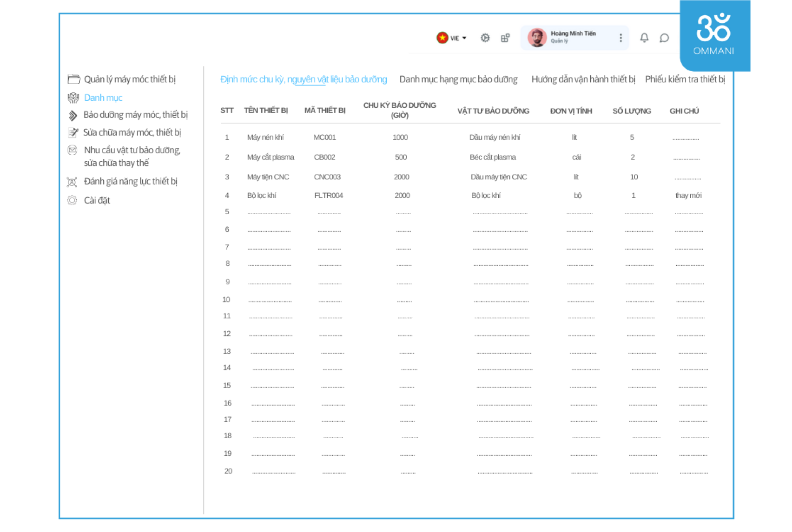Image resolution: width=792 pixels, height=532 pixels.
Task: Click the Đánh giá năng lực thiết bị icon
Action: 72,182
